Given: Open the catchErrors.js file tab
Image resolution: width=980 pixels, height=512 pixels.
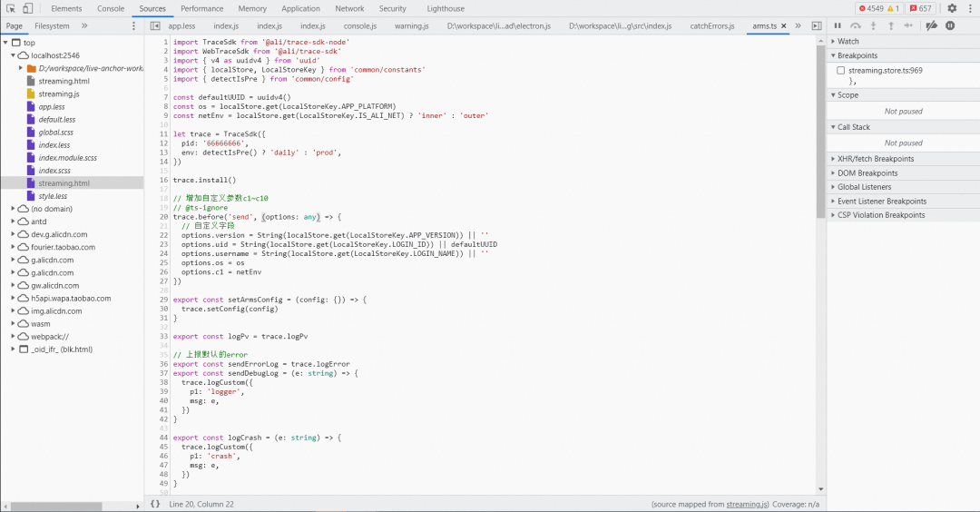Looking at the screenshot, I should coord(712,26).
